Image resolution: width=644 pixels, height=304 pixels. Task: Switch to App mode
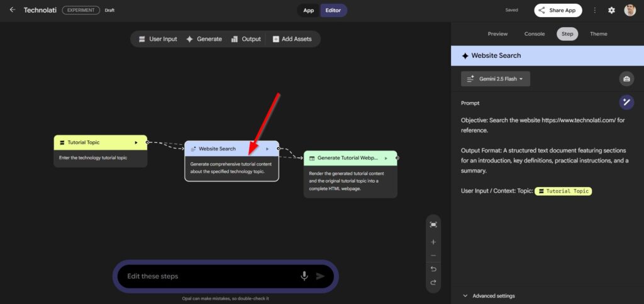(x=308, y=10)
